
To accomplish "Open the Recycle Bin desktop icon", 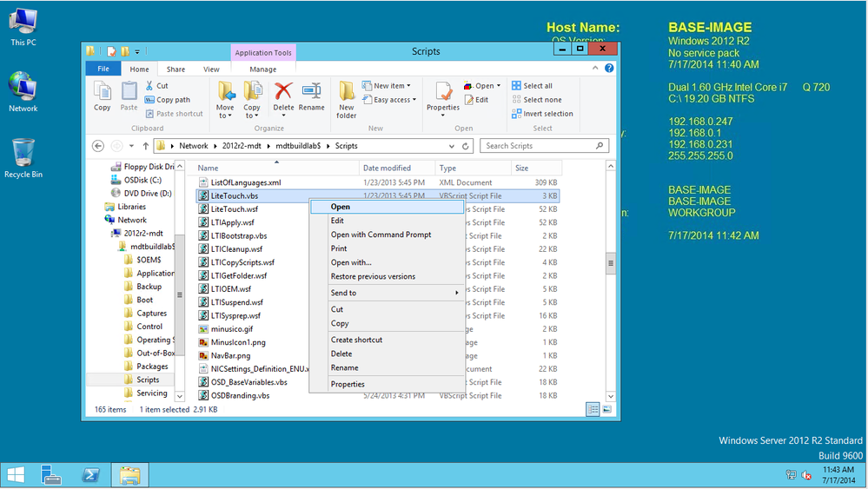I will tap(23, 158).
